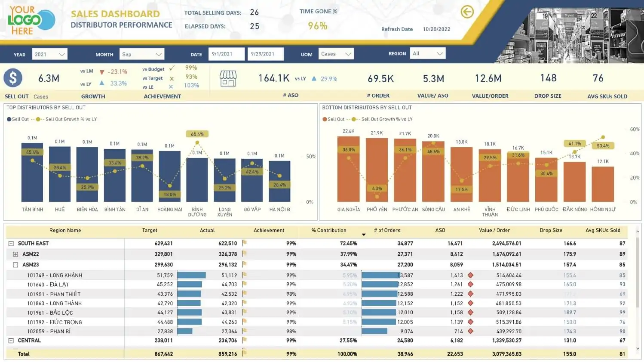The width and height of the screenshot is (644, 362).
Task: Click the start date field 9/1/2021
Action: (x=227, y=54)
